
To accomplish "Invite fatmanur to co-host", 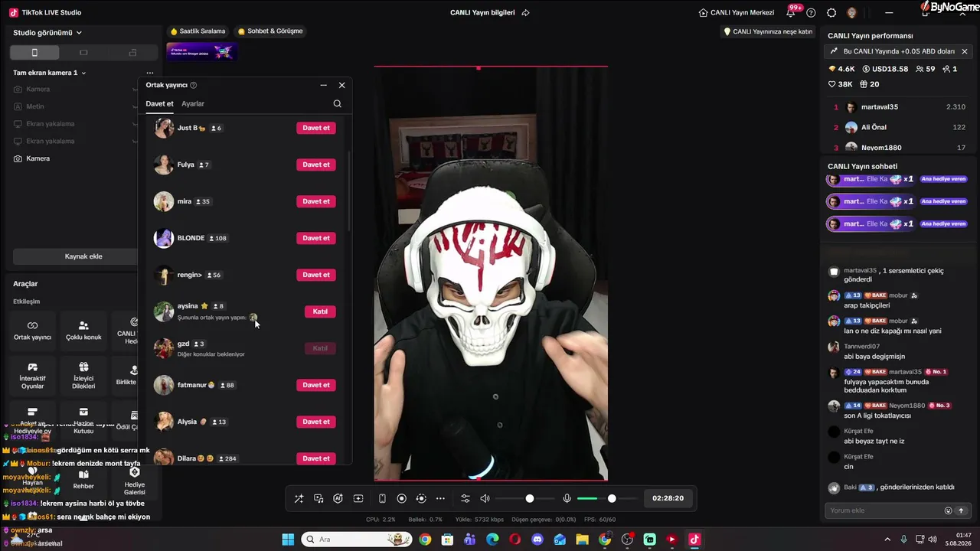I will pyautogui.click(x=316, y=385).
